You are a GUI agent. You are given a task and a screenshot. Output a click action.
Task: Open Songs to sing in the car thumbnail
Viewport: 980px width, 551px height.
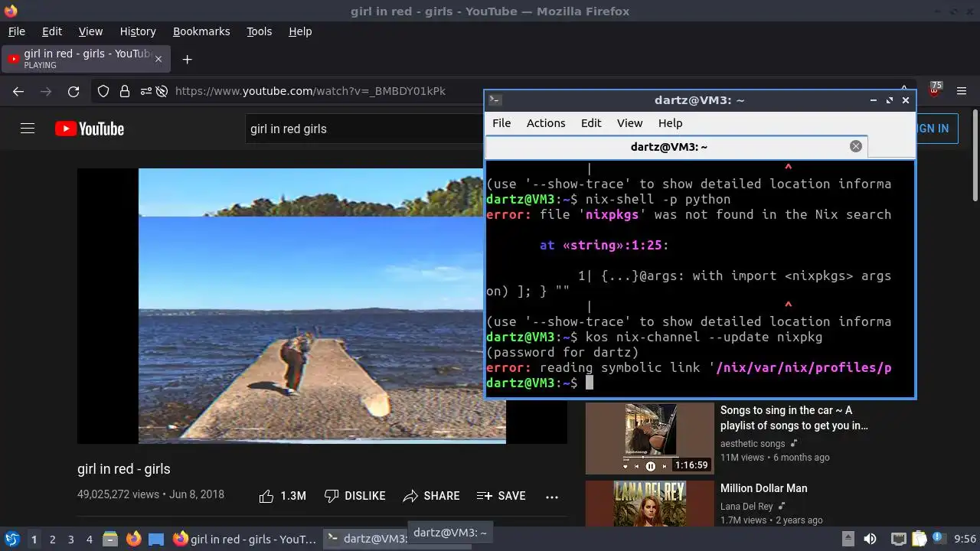649,439
